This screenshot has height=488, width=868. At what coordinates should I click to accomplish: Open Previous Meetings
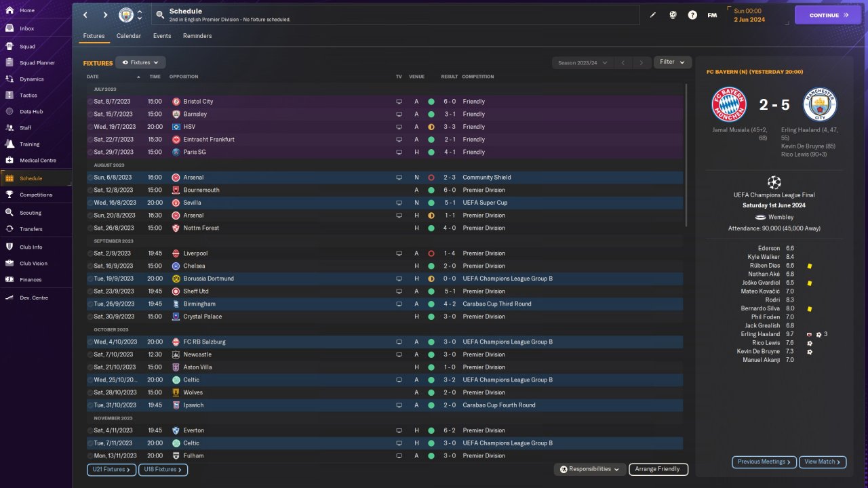tap(764, 462)
